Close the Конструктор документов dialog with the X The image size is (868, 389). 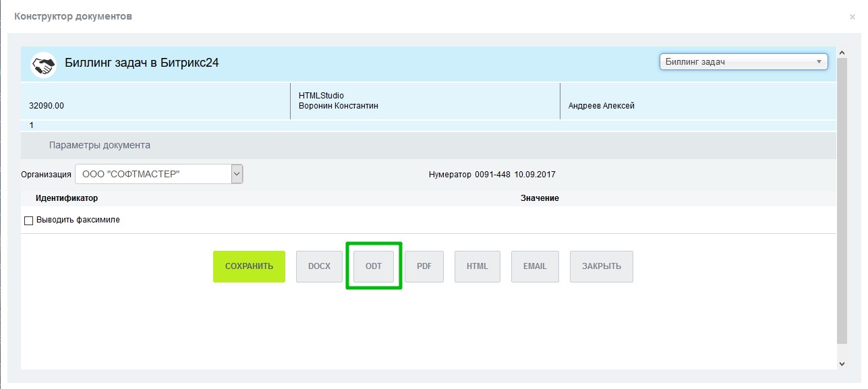(852, 17)
